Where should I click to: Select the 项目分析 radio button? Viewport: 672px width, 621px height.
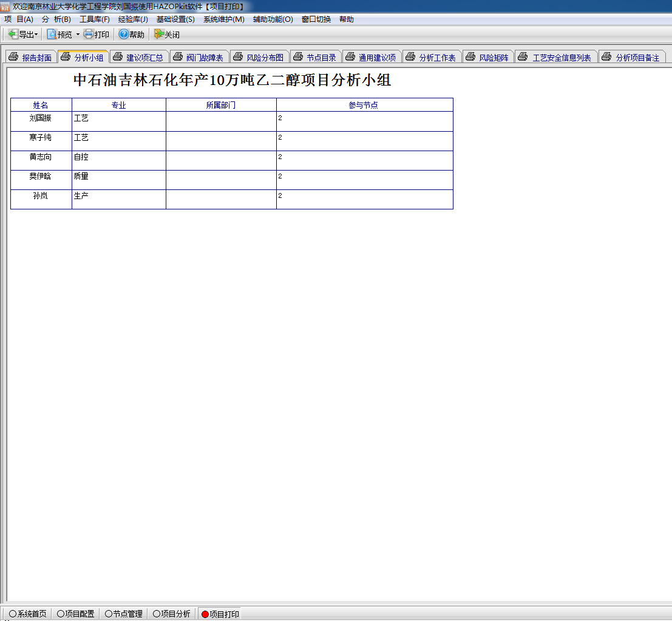click(157, 614)
